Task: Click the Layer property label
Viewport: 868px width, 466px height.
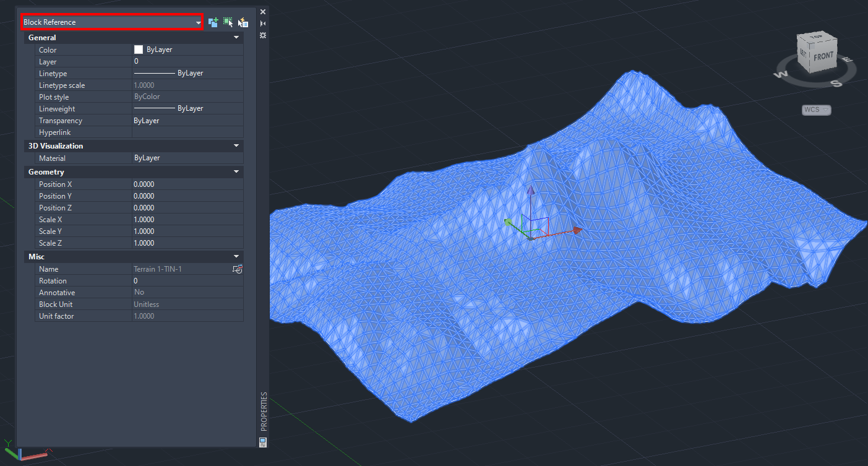Action: (48, 62)
